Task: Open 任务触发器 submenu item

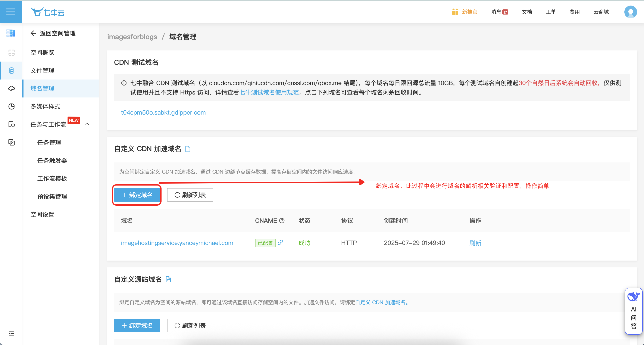Action: (x=52, y=161)
